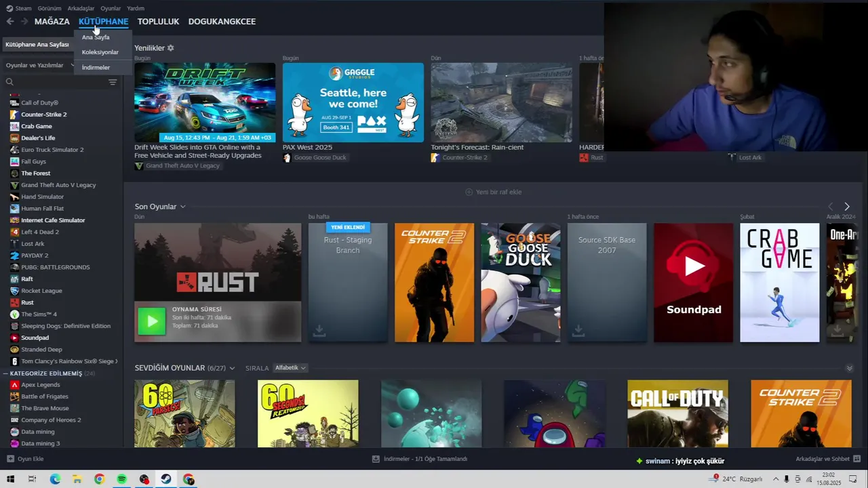Click the Son Oyunlar left arrow
The image size is (868, 488).
click(x=831, y=207)
